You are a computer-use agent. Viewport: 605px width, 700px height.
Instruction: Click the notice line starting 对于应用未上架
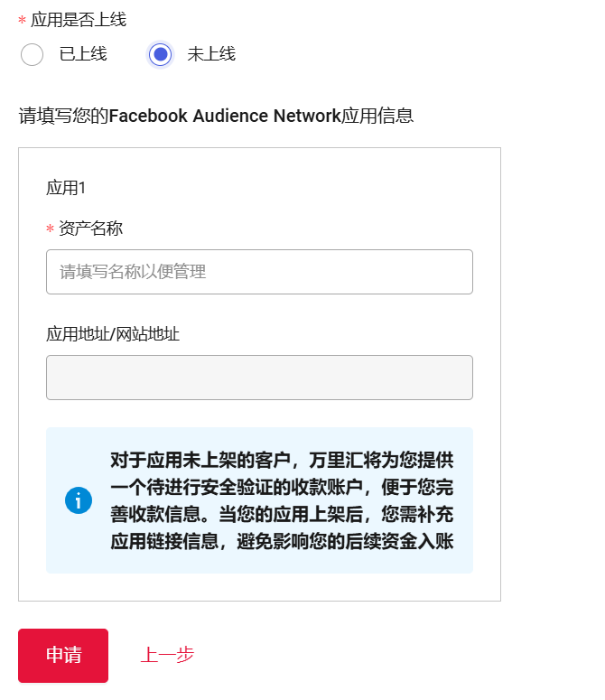[282, 460]
